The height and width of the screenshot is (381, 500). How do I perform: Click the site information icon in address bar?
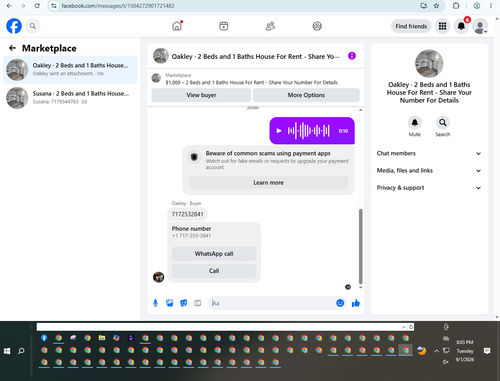[54, 6]
